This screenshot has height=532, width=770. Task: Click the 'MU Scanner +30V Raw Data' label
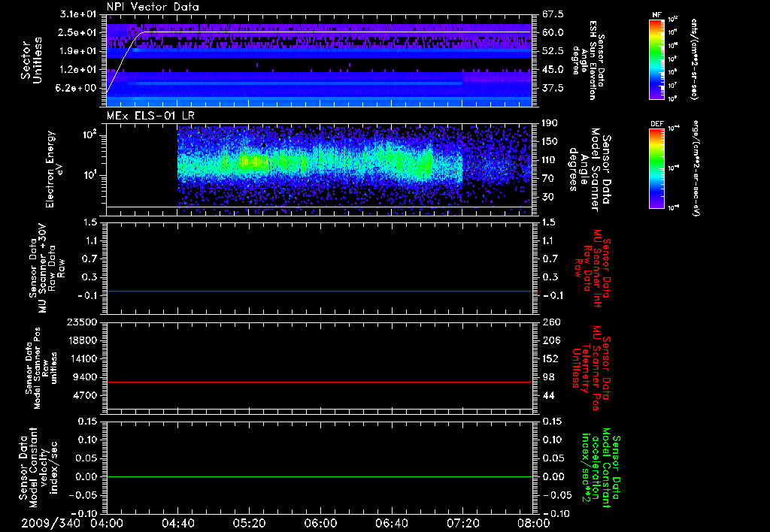click(x=47, y=268)
